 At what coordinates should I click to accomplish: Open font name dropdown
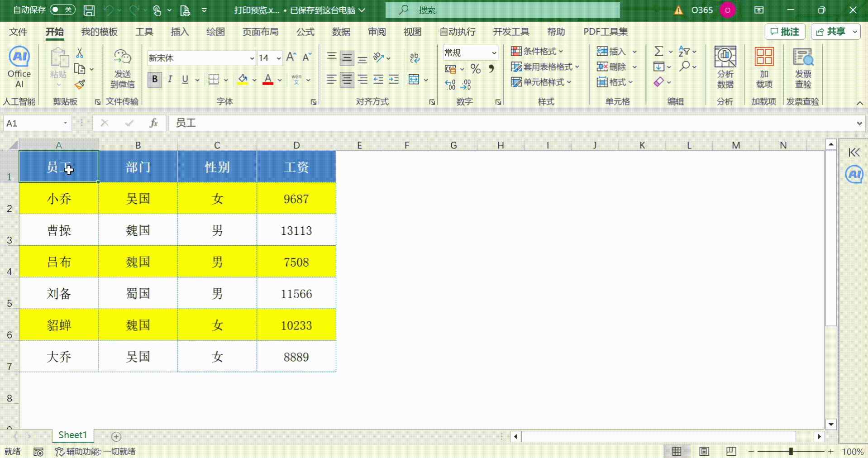click(252, 58)
